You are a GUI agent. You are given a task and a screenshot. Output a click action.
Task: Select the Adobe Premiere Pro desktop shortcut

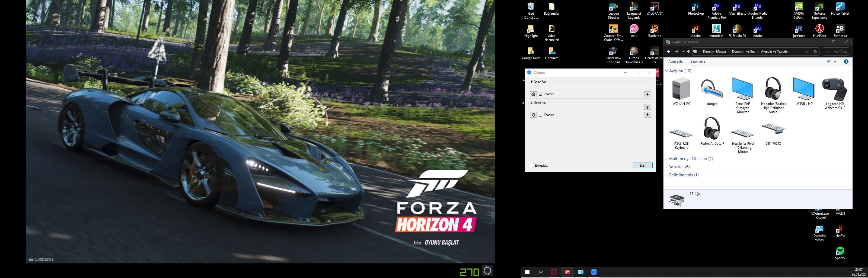[x=716, y=11]
